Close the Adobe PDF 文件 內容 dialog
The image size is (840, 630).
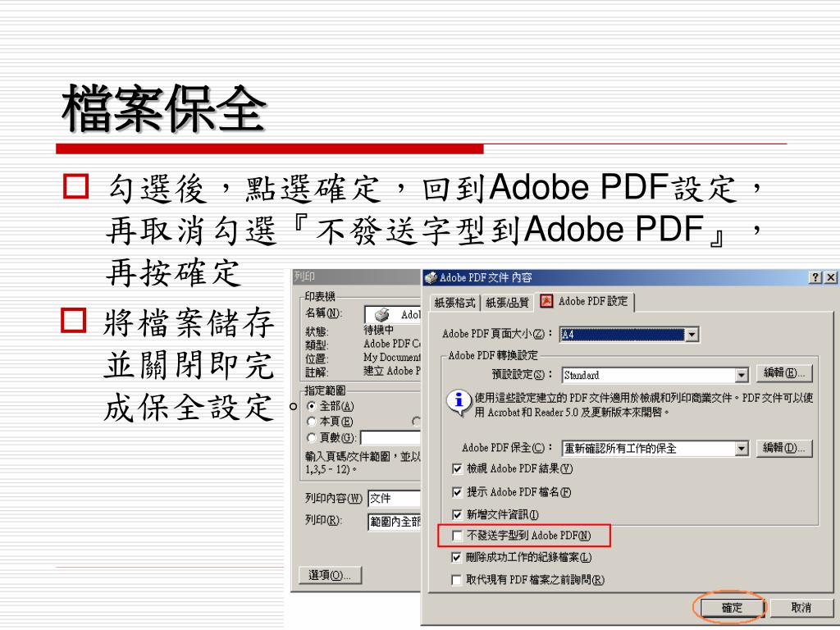830,277
